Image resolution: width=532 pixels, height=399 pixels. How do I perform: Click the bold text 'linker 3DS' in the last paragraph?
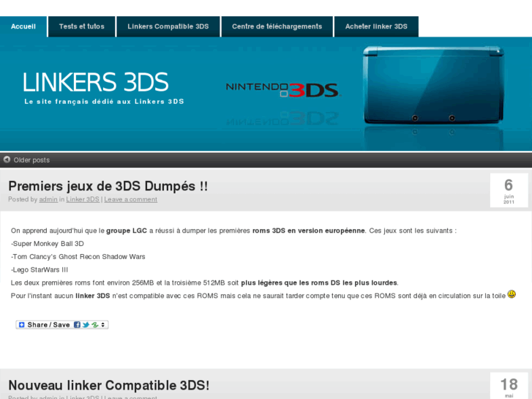click(x=93, y=296)
